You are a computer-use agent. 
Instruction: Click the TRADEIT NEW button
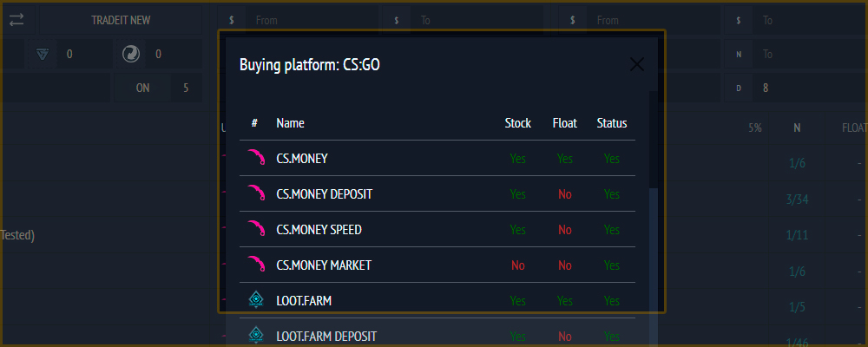[121, 20]
